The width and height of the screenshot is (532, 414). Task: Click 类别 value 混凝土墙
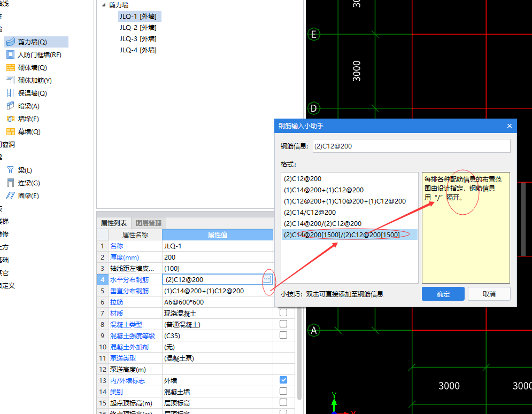click(218, 391)
